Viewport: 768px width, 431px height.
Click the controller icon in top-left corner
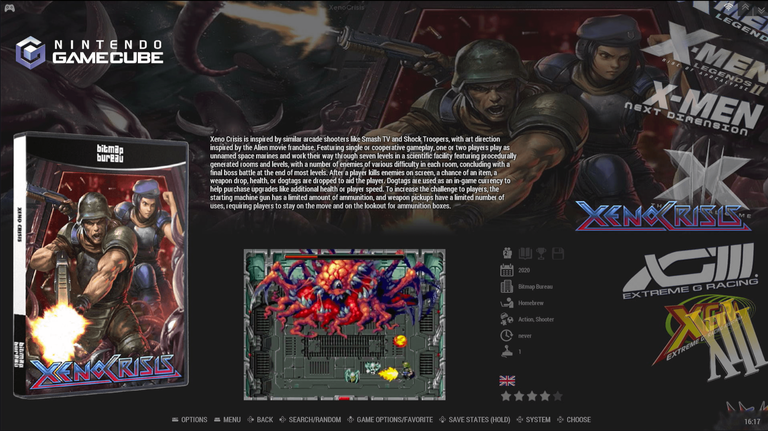tap(9, 8)
